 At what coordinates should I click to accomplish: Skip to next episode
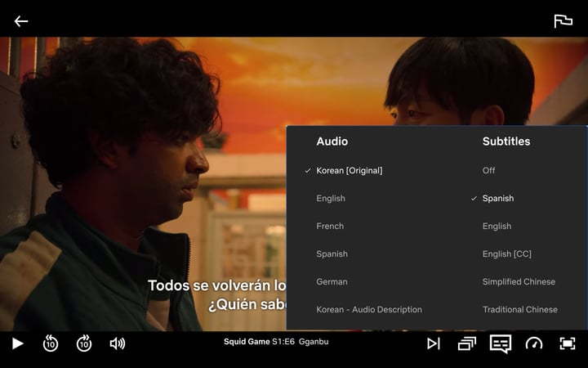[x=434, y=343]
